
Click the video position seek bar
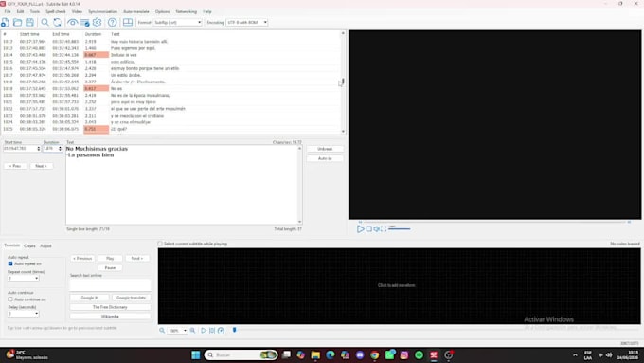(x=494, y=222)
